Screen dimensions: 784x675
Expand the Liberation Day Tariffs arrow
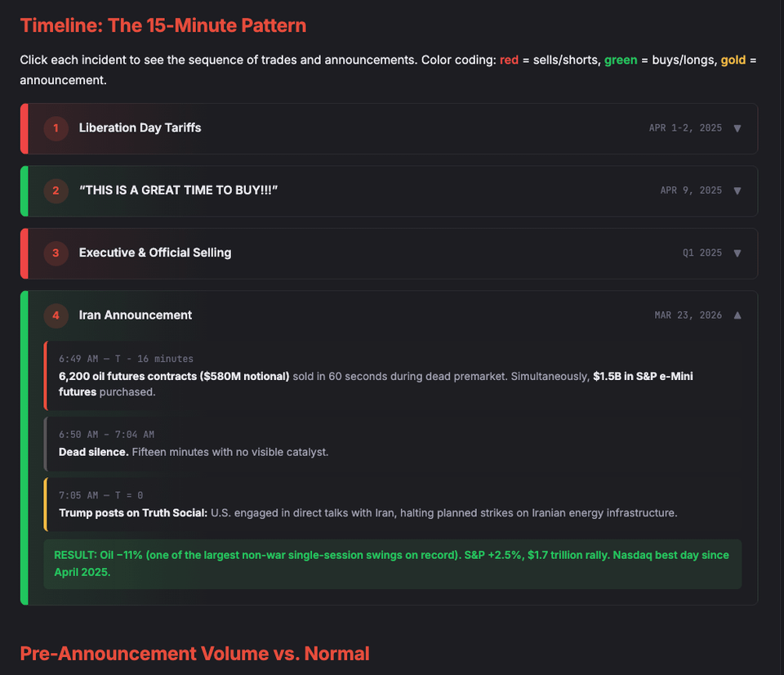pyautogui.click(x=737, y=128)
